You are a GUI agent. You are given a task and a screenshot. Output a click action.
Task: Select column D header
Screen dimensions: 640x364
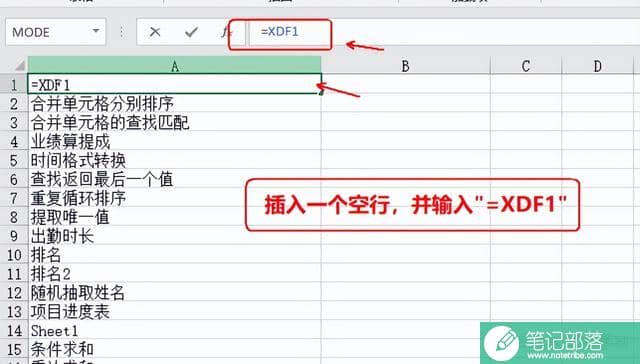[x=598, y=66]
